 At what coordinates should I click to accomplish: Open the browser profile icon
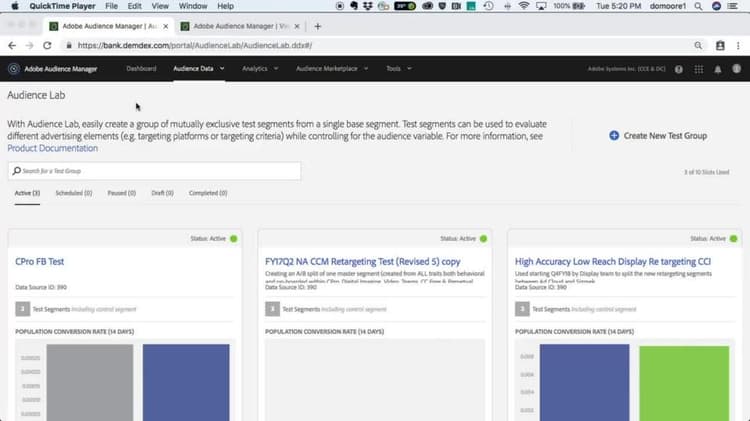[720, 45]
